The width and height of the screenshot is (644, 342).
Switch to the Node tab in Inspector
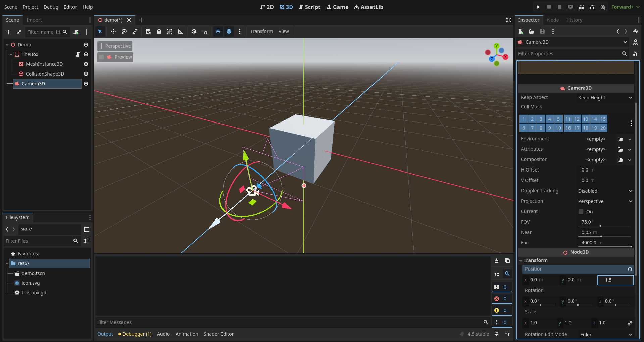(x=553, y=20)
